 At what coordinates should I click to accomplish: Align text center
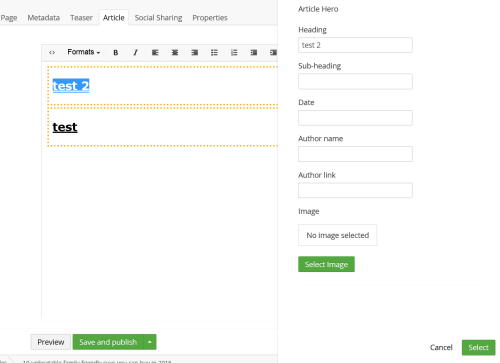click(x=175, y=52)
